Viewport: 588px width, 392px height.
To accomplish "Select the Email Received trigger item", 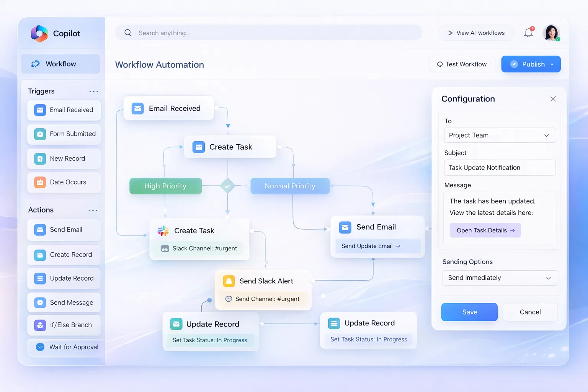I will click(x=64, y=110).
